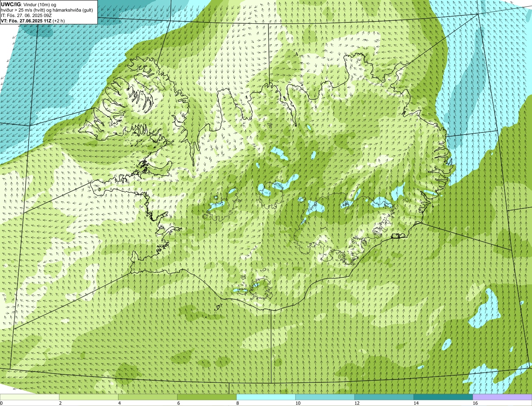Screen dimensions: 532x406
Task: Click the 'VT: Fös. 27.06.2025 11Z (+2 h)' line
Action: pos(33,21)
